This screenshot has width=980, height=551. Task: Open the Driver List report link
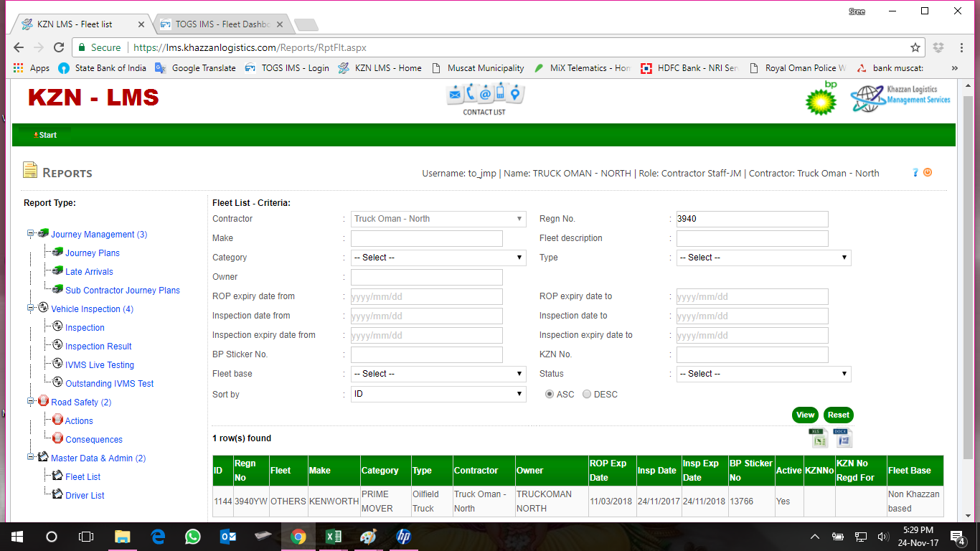85,496
